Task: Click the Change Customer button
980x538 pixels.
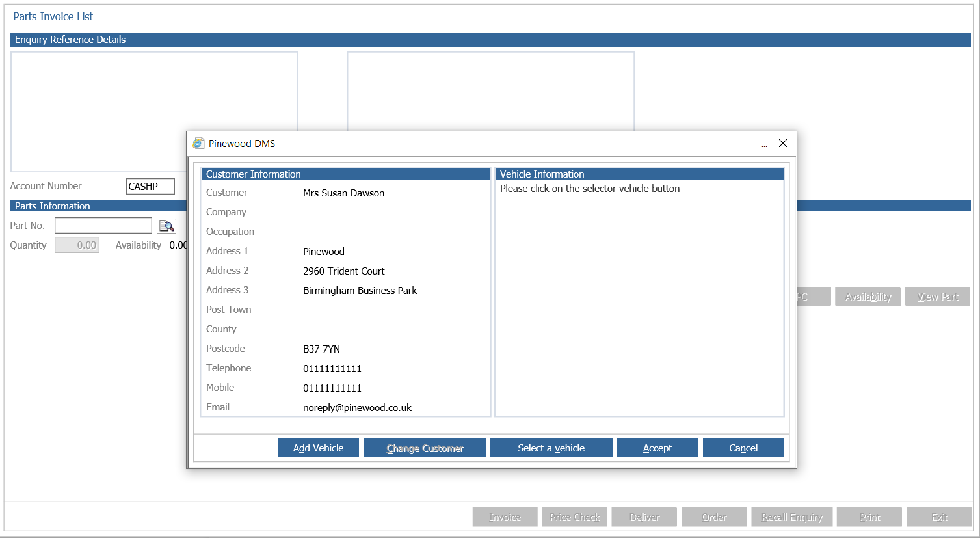Action: (425, 448)
